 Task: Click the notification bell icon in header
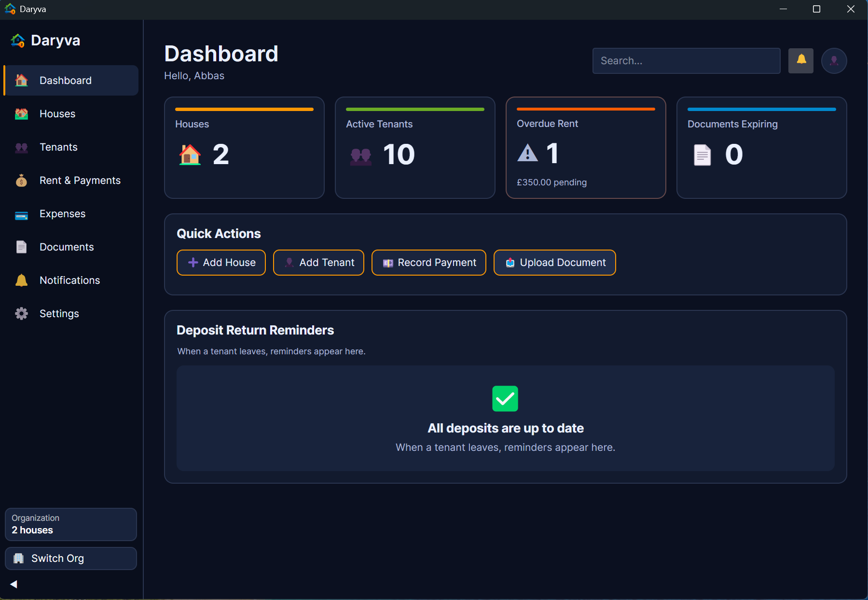coord(800,60)
